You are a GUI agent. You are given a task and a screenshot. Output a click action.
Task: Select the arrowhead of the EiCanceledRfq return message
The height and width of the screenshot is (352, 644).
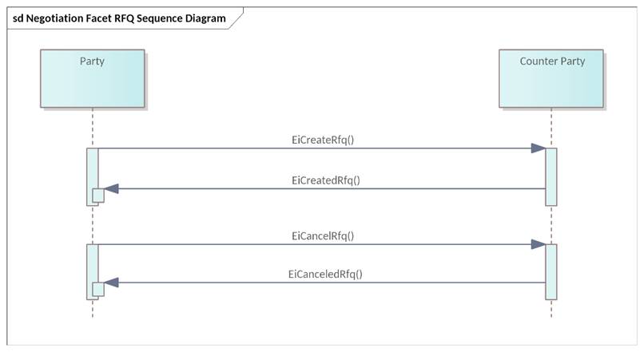tap(111, 283)
